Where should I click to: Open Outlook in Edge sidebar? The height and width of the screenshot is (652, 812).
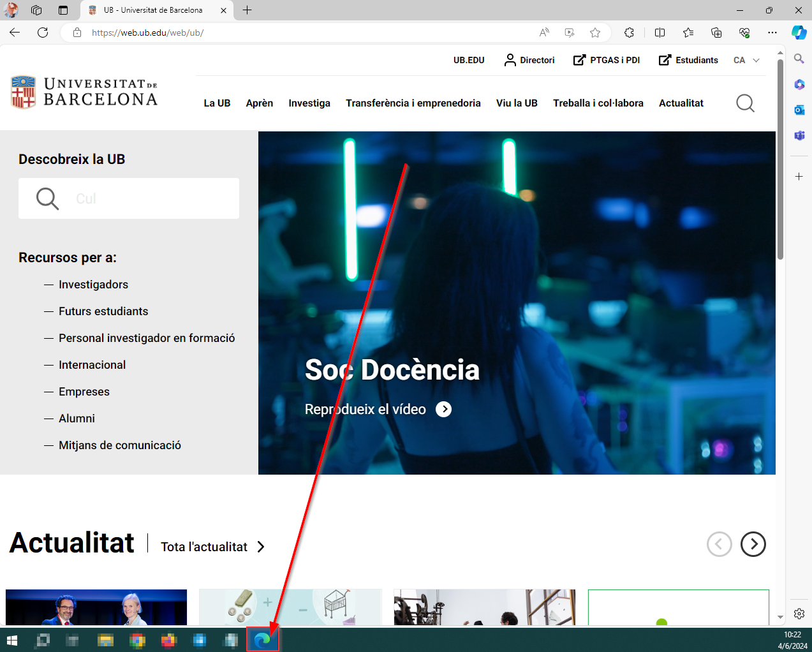pyautogui.click(x=799, y=110)
